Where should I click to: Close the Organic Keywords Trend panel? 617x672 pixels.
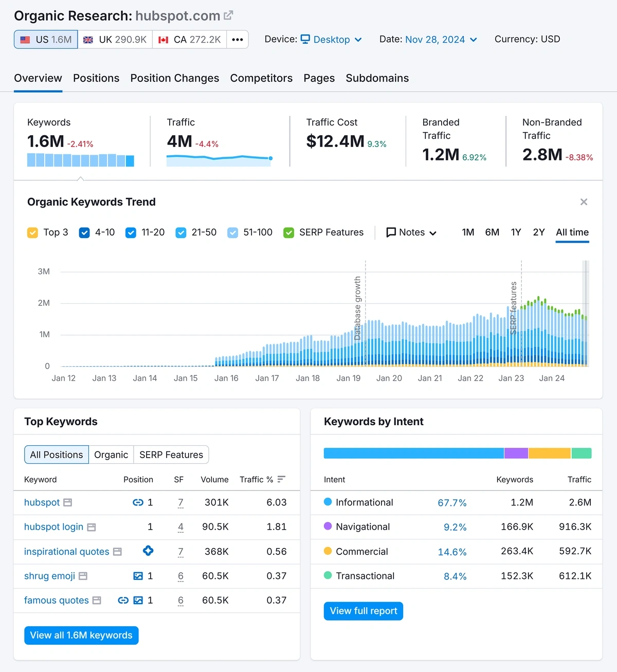click(x=584, y=202)
